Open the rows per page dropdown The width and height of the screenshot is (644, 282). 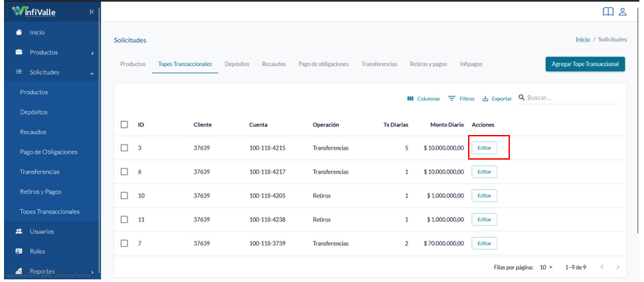coord(546,267)
